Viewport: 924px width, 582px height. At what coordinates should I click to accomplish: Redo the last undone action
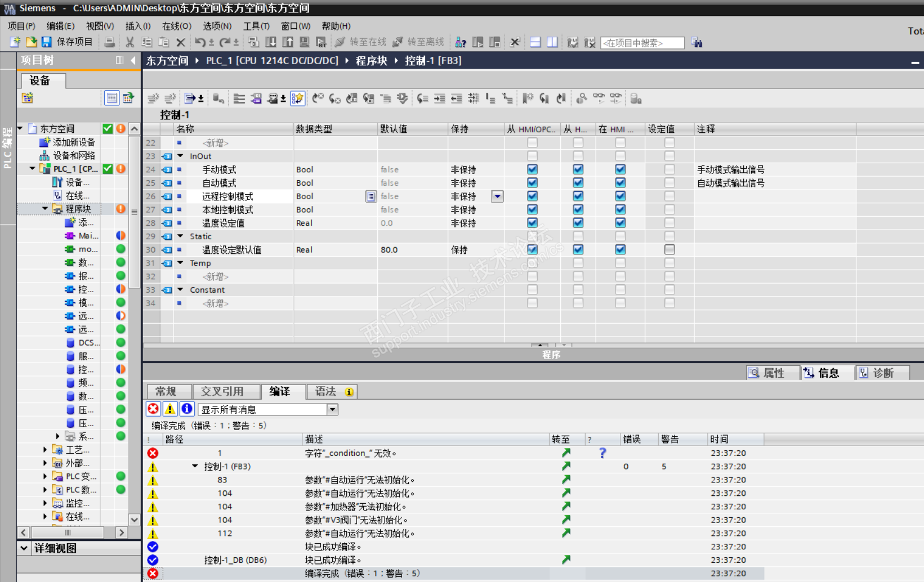225,42
